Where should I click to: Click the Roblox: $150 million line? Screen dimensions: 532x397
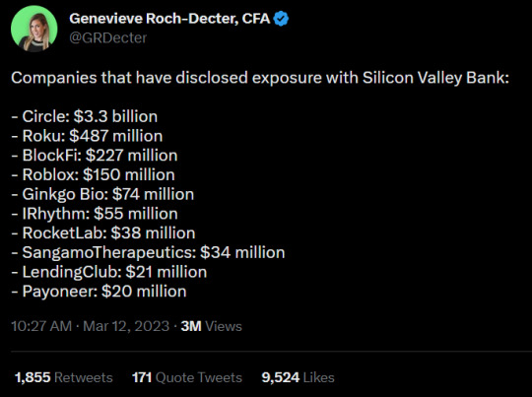point(93,174)
